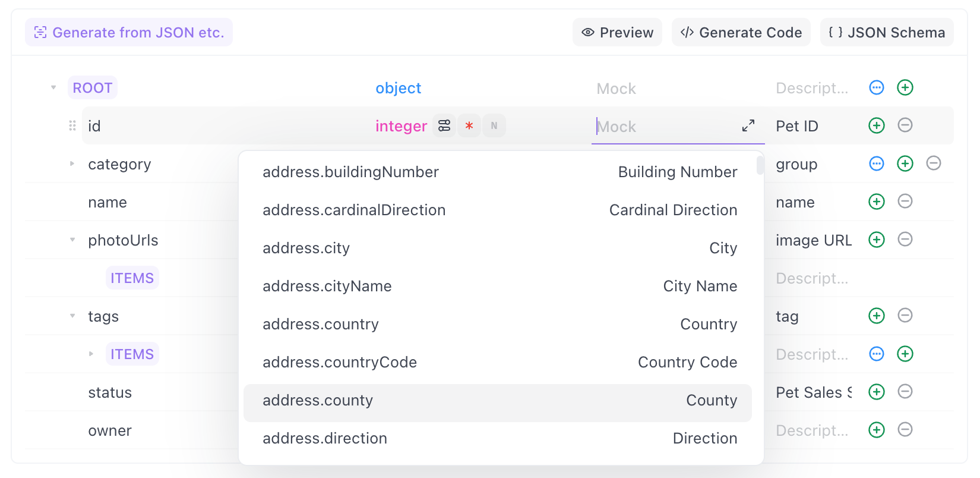
Task: Choose address.city mock option
Action: pyautogui.click(x=497, y=249)
